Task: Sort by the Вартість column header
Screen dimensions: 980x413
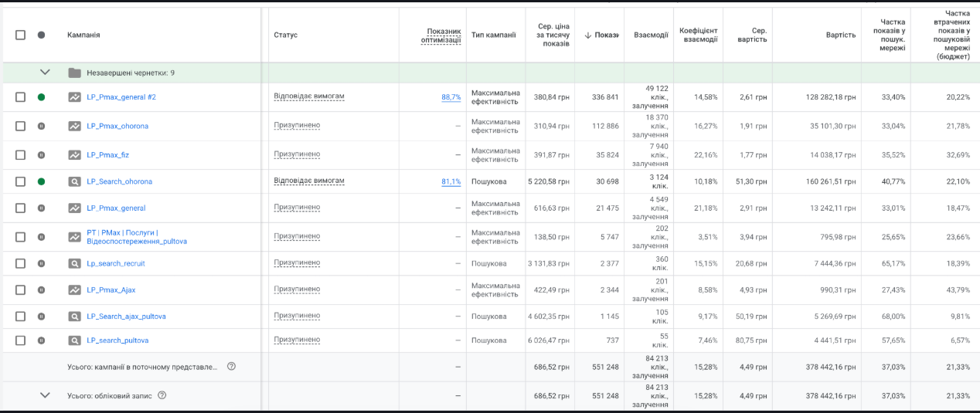Action: [841, 35]
